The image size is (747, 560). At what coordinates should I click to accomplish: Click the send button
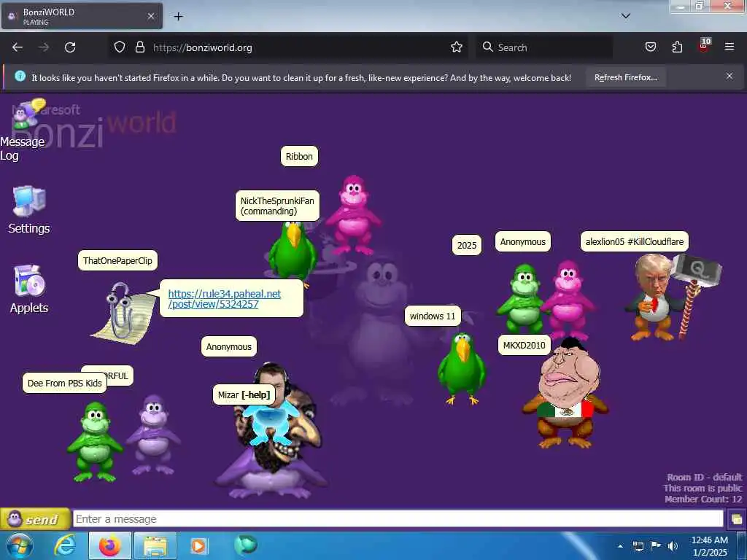click(x=35, y=519)
